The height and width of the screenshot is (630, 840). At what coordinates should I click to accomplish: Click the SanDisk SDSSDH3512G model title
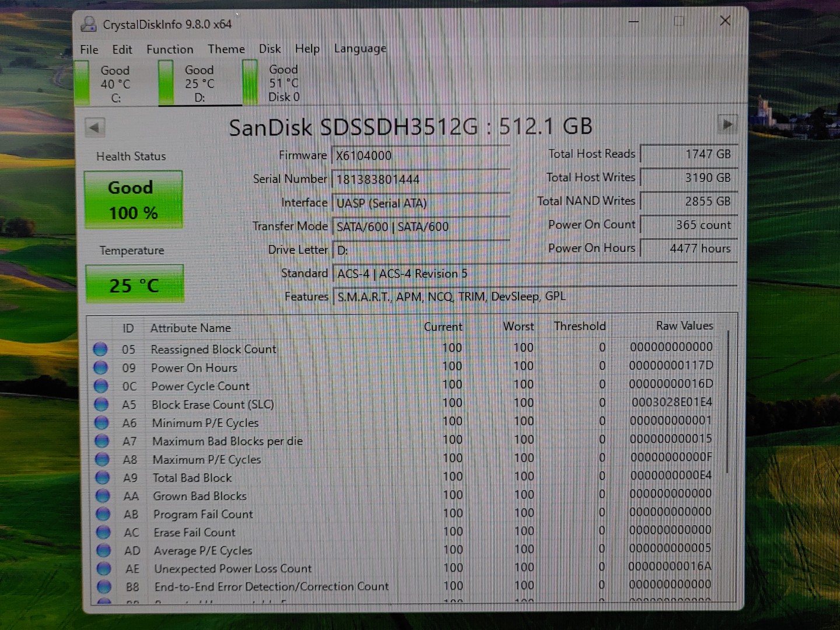411,127
